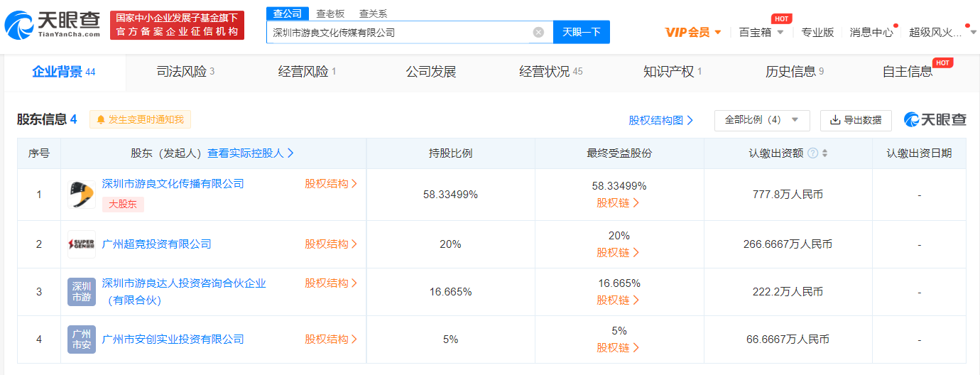This screenshot has height=375, width=980.
Task: Open the 公司发展 tab
Action: point(430,72)
